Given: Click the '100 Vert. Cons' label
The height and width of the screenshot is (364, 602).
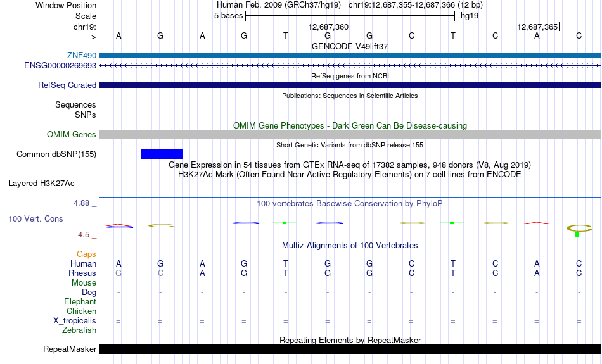Looking at the screenshot, I should click(35, 218).
